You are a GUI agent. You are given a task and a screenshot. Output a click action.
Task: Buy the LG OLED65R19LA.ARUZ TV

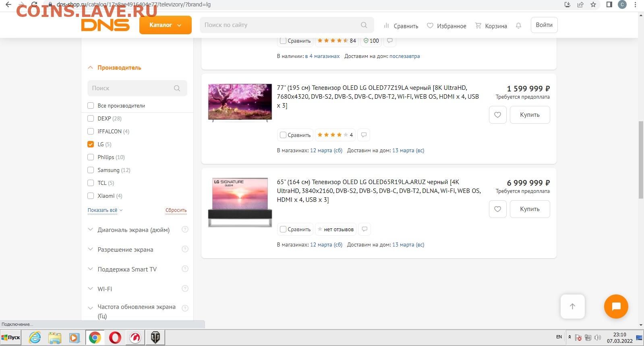530,209
